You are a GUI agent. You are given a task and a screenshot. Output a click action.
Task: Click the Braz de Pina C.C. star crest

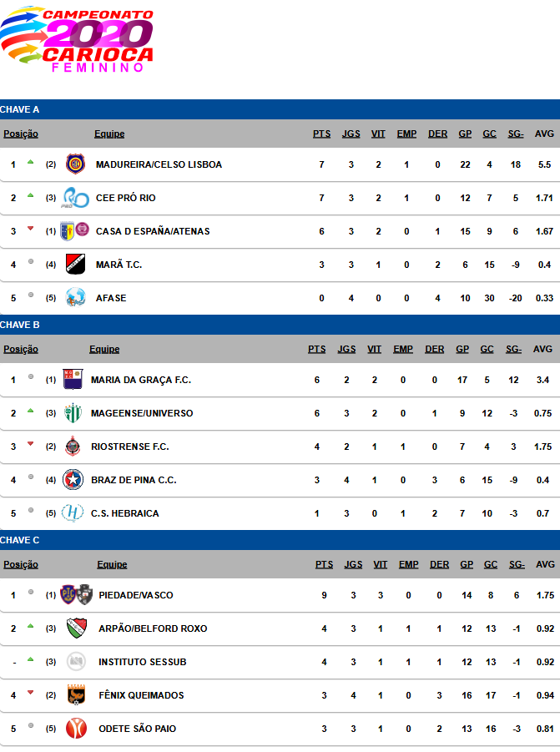[x=73, y=480]
